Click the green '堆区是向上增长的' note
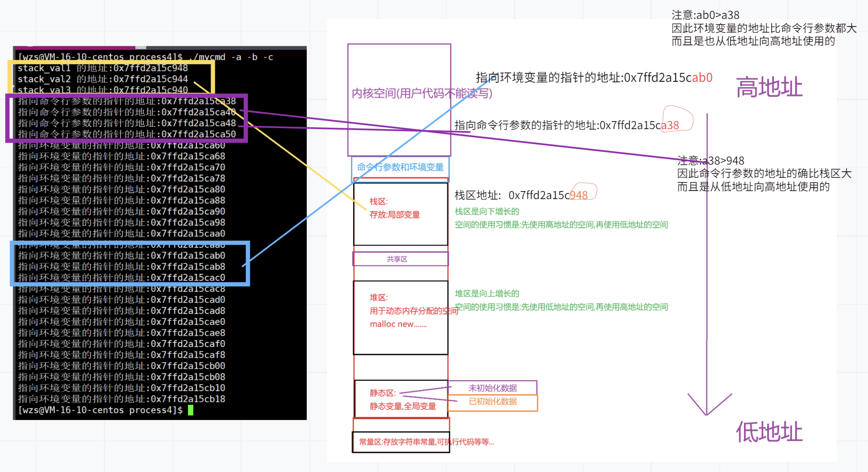 [x=487, y=294]
